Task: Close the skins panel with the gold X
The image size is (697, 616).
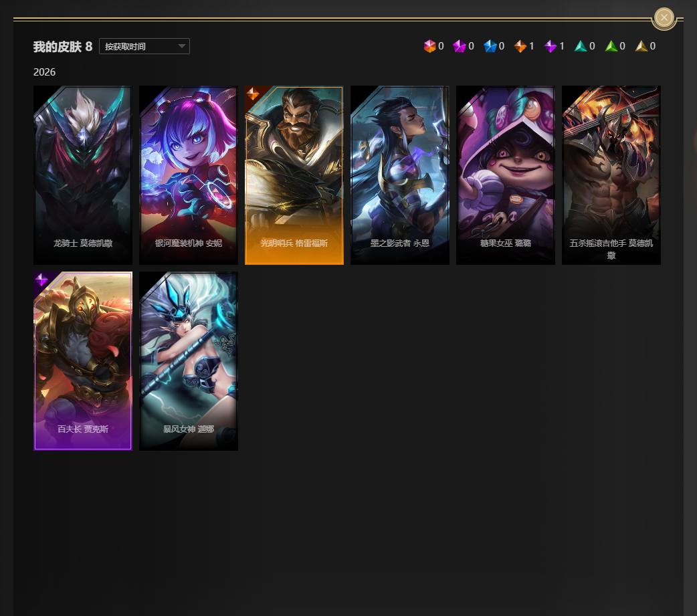Action: (664, 18)
